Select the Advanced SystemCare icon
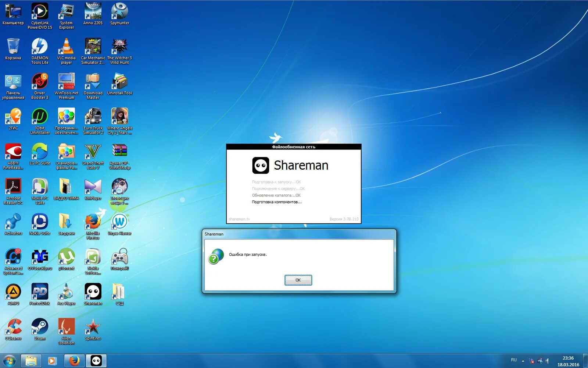Image resolution: width=588 pixels, height=368 pixels. 13,261
